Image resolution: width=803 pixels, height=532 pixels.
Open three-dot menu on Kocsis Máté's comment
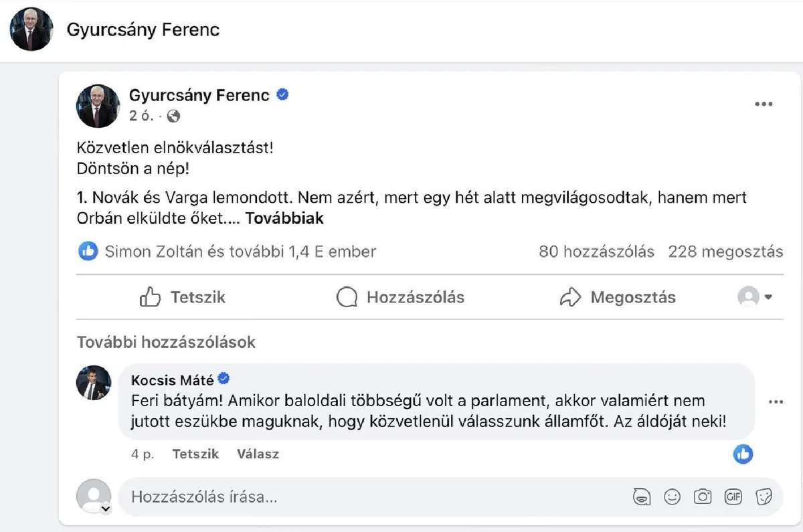(776, 402)
